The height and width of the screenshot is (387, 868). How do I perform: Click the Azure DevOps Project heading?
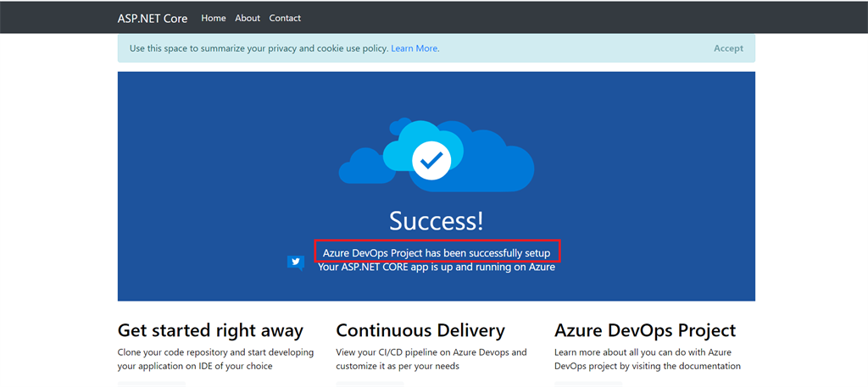(x=645, y=330)
